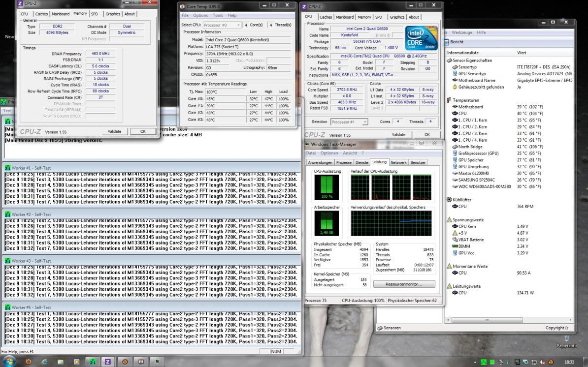The height and width of the screenshot is (367, 588).
Task: Click the Leistungswerte triangle icon
Action: click(x=449, y=286)
